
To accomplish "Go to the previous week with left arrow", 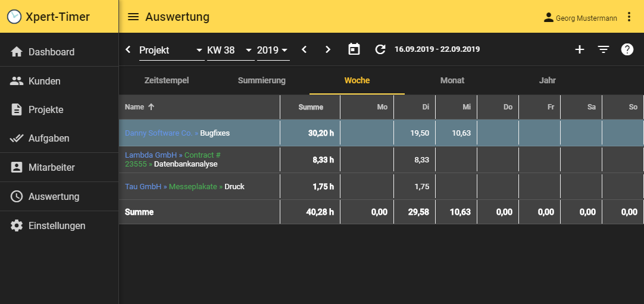I will coord(304,49).
